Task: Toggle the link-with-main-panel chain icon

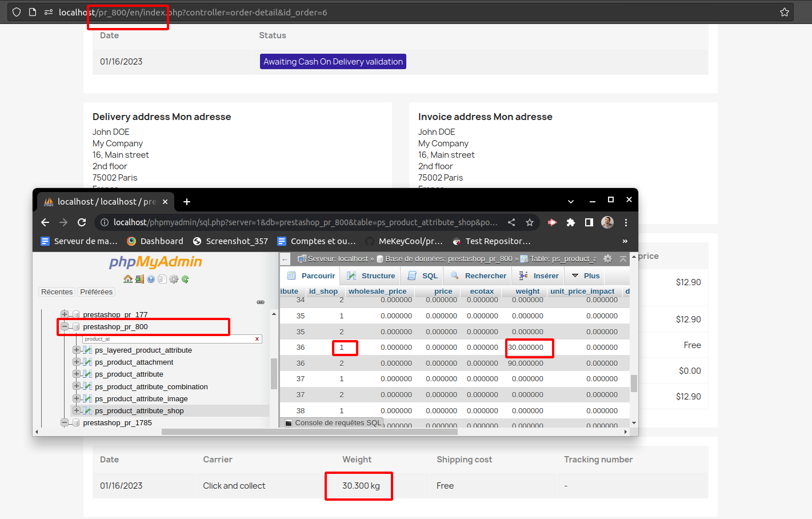Action: pyautogui.click(x=261, y=302)
